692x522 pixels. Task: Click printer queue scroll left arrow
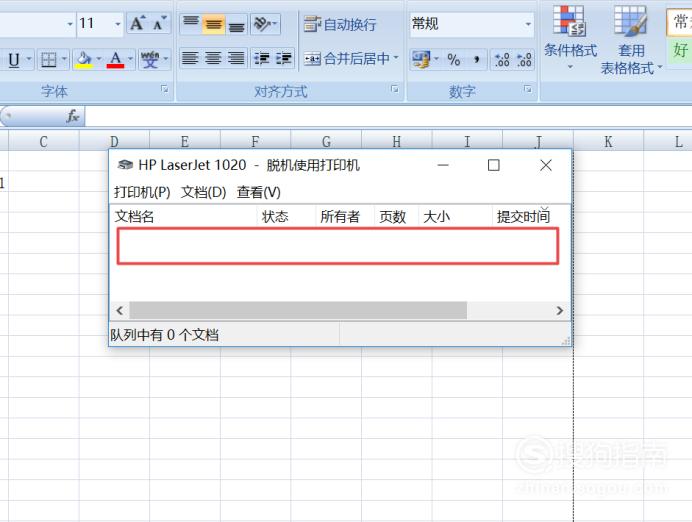(120, 310)
